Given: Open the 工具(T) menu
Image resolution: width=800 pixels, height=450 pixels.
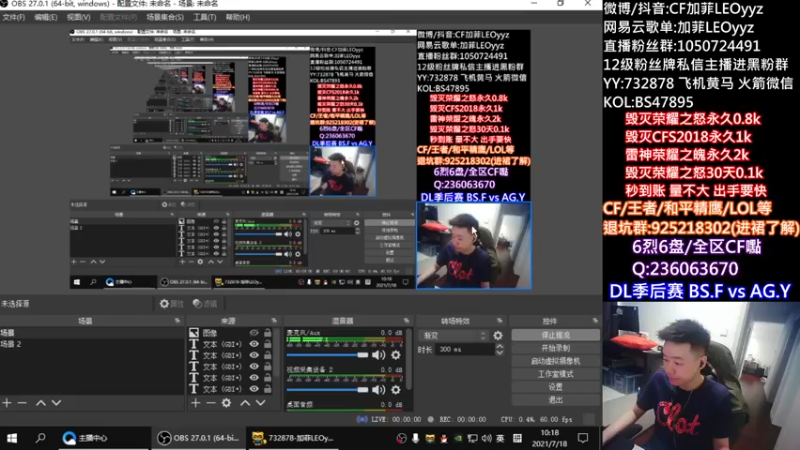Looking at the screenshot, I should click(x=205, y=17).
